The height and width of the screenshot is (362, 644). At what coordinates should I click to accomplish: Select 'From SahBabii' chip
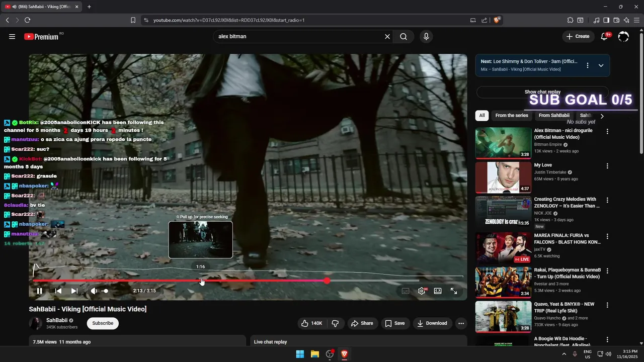click(x=554, y=116)
